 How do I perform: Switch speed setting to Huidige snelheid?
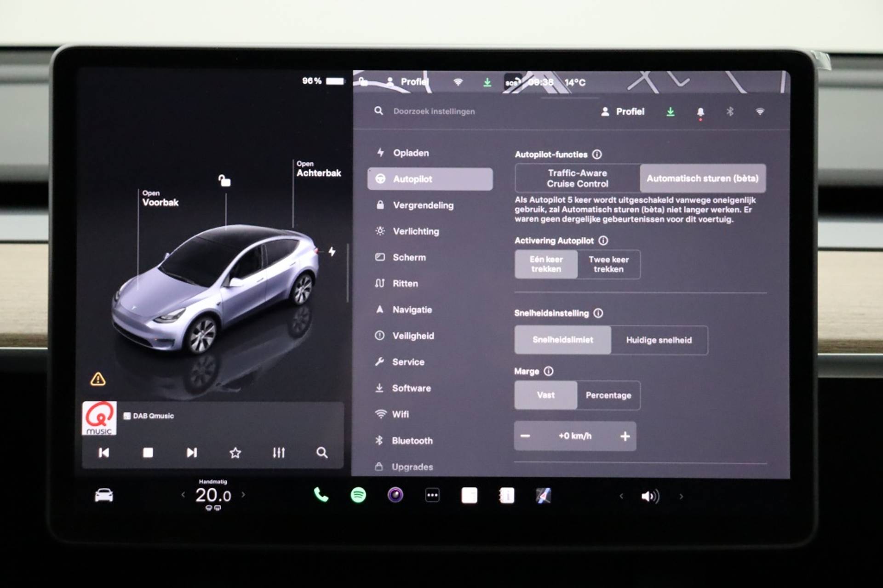[x=659, y=340]
